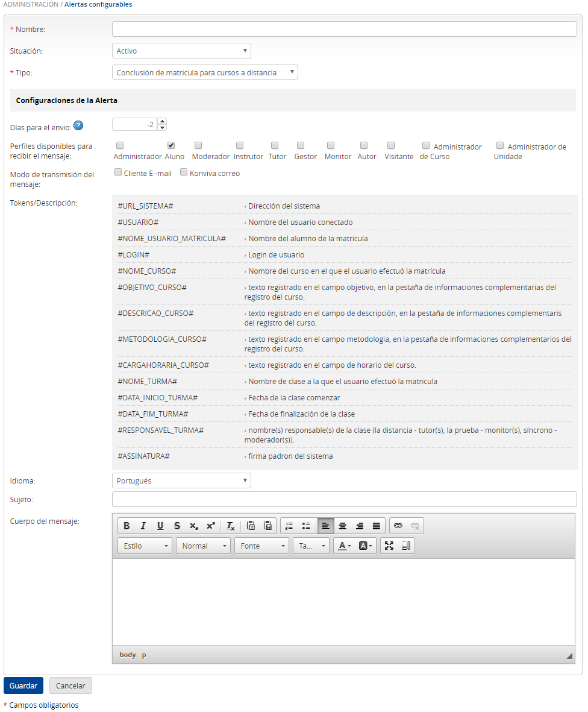Justify text alignment
Screen dimensions: 588x712
pyautogui.click(x=376, y=526)
